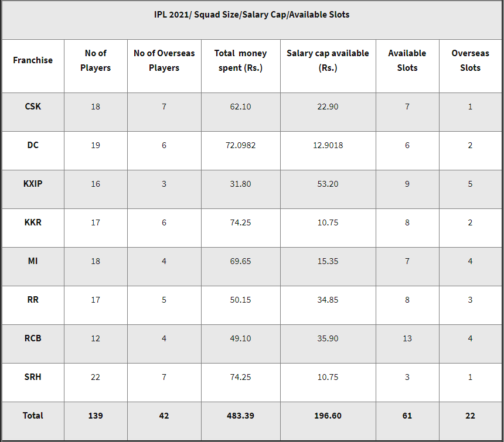
Task: Click KXIP salary cap value 53.20
Action: [x=328, y=184]
